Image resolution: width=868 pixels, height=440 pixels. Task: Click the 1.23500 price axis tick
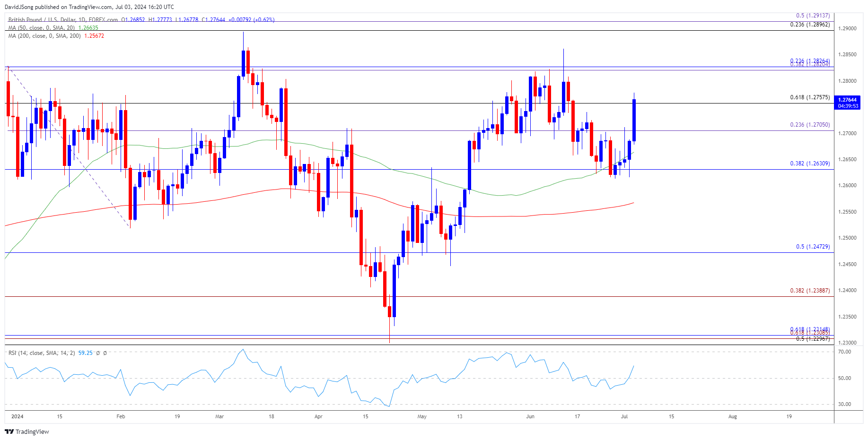pyautogui.click(x=847, y=317)
